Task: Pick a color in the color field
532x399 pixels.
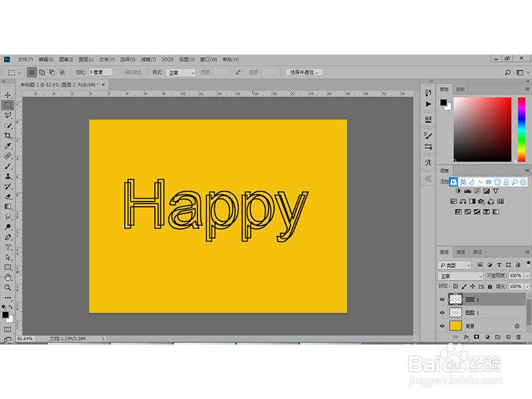Action: [482, 129]
